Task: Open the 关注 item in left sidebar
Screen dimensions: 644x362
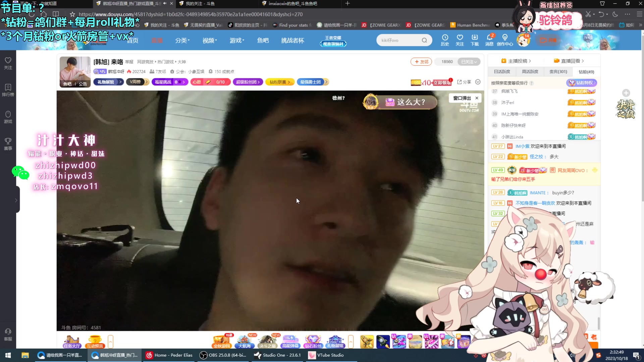Action: click(8, 63)
